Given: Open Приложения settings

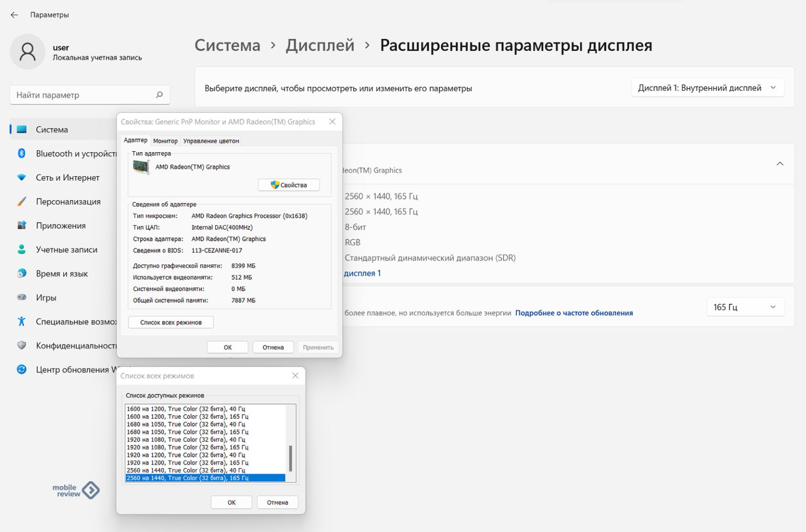Looking at the screenshot, I should 63,226.
